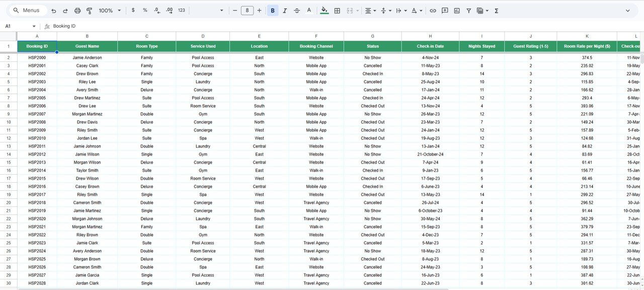Undo the last action
The width and height of the screenshot is (644, 290).
[53, 10]
